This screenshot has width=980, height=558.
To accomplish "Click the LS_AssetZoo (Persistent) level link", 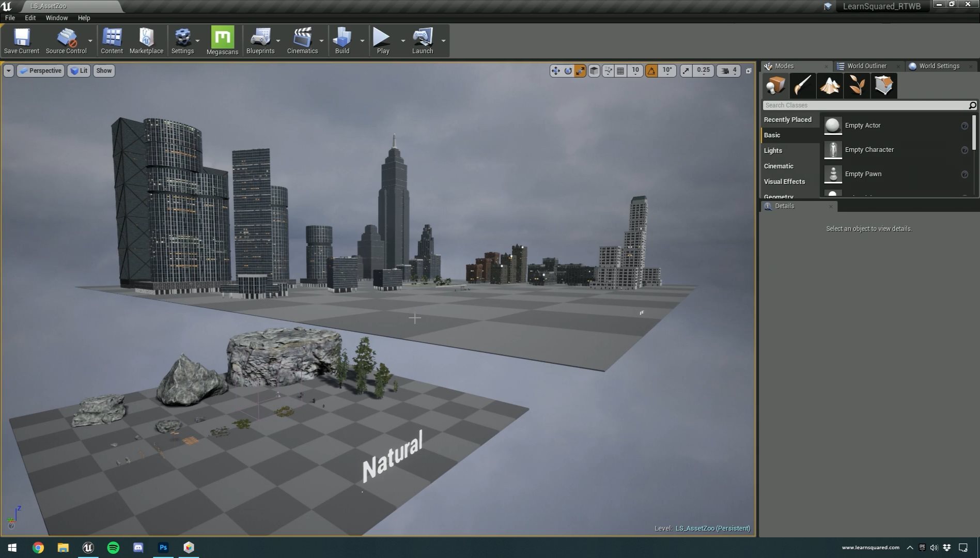I will coord(712,528).
